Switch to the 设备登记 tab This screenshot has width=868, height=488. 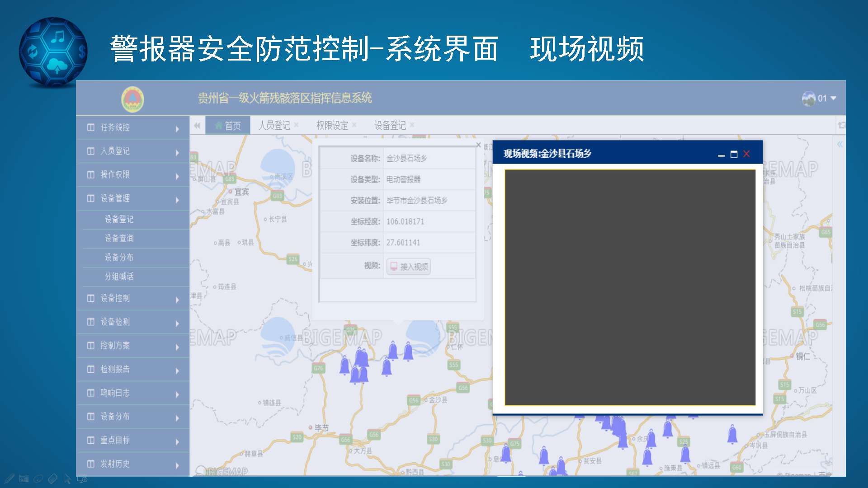(390, 126)
